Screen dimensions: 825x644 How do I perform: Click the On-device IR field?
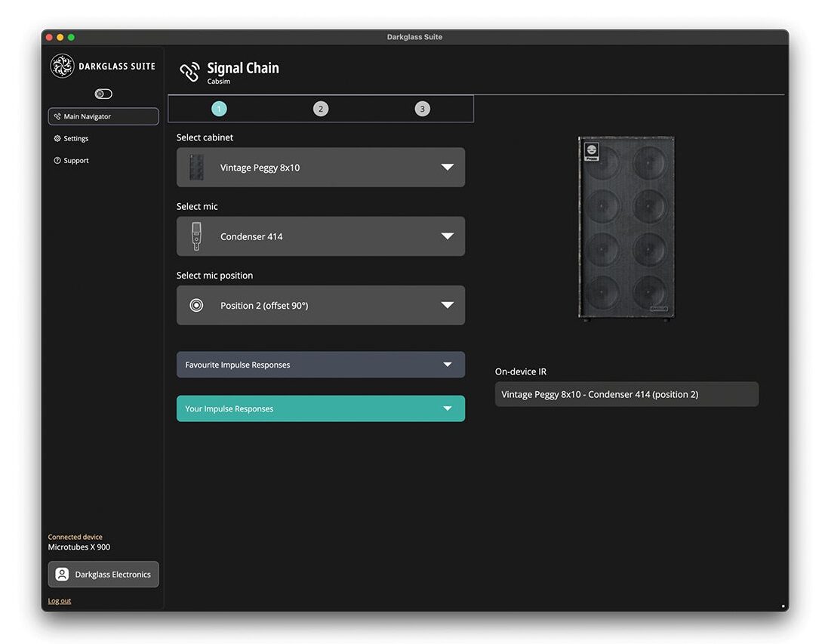pyautogui.click(x=626, y=394)
